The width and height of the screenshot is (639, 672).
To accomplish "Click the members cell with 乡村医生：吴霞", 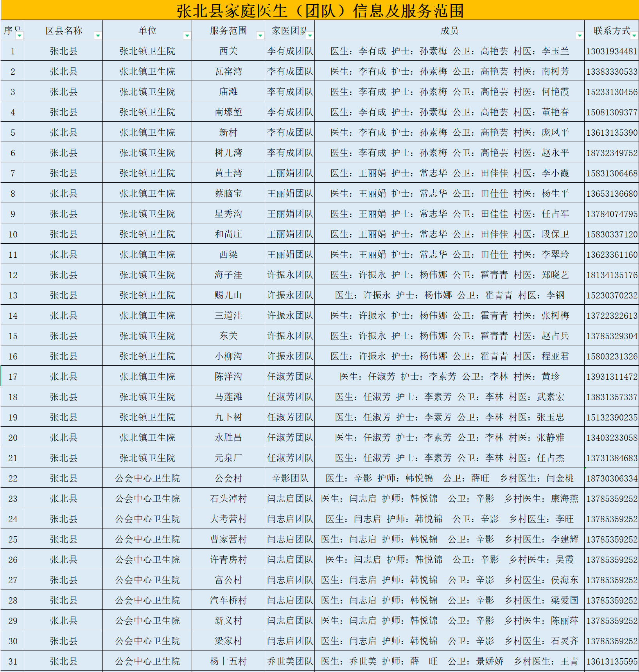I will pos(449,560).
